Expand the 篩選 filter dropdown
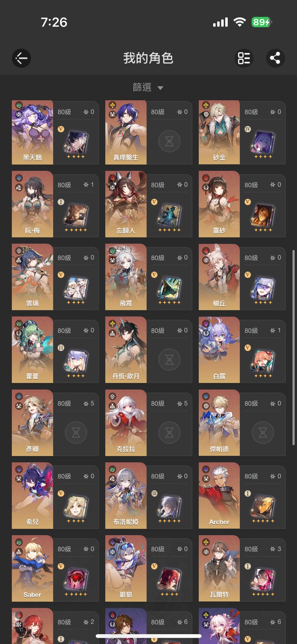The height and width of the screenshot is (644, 297). [x=148, y=87]
